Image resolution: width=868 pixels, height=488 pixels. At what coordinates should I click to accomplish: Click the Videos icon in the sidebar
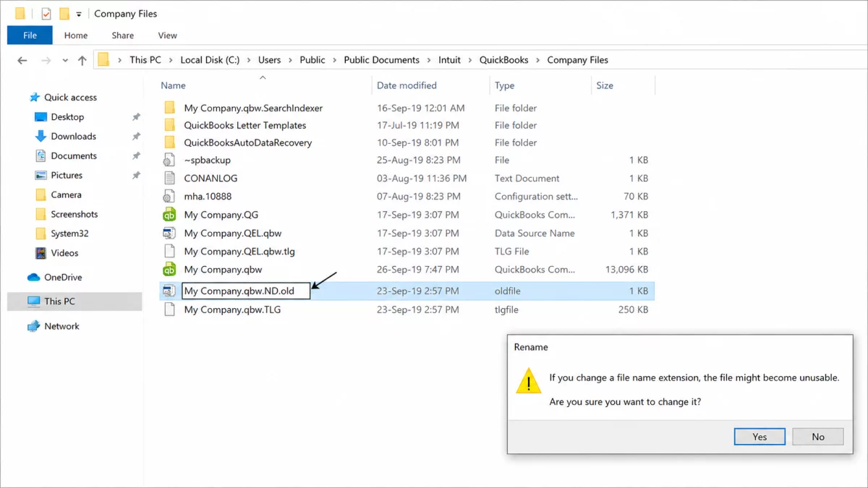tap(41, 253)
